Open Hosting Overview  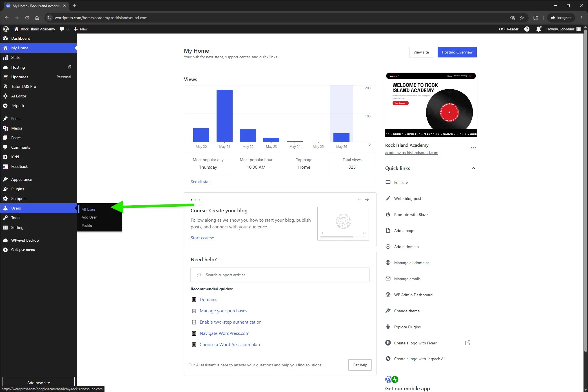(457, 52)
